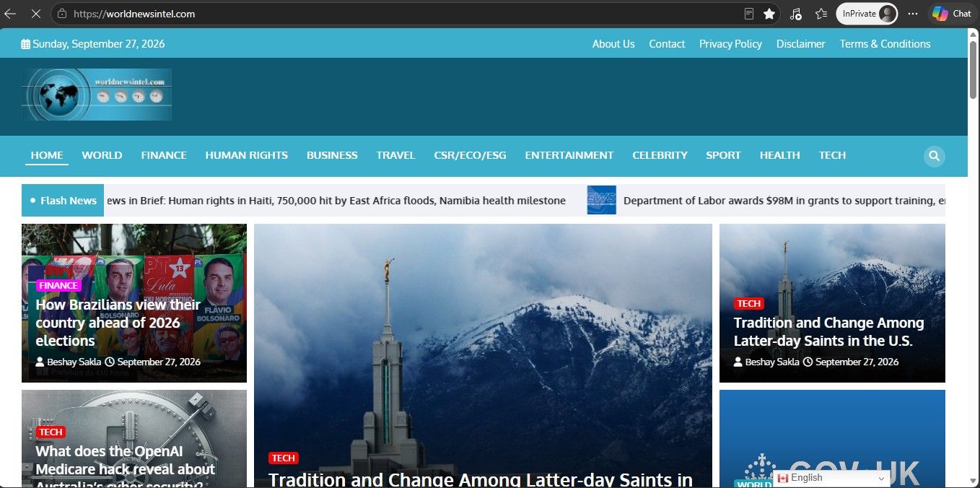Select the TRAVEL nav item
The image size is (980, 488).
pos(395,155)
